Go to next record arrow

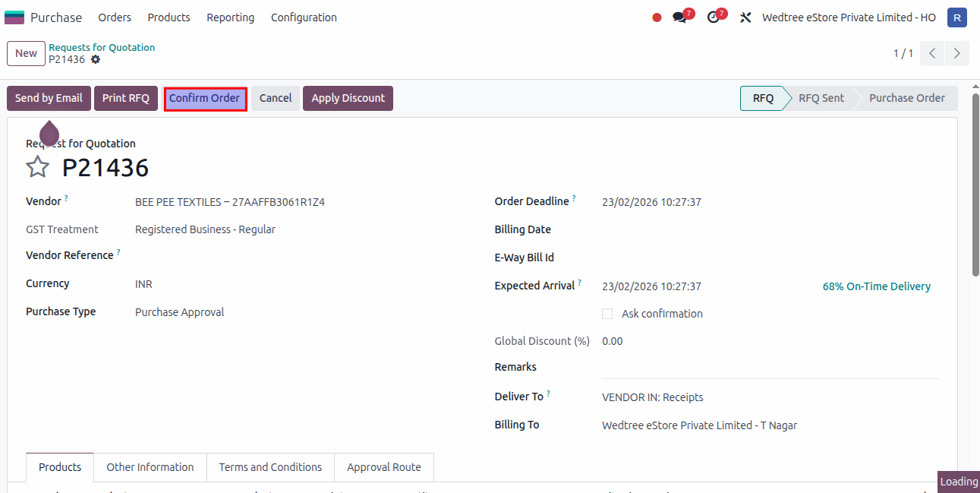(956, 53)
